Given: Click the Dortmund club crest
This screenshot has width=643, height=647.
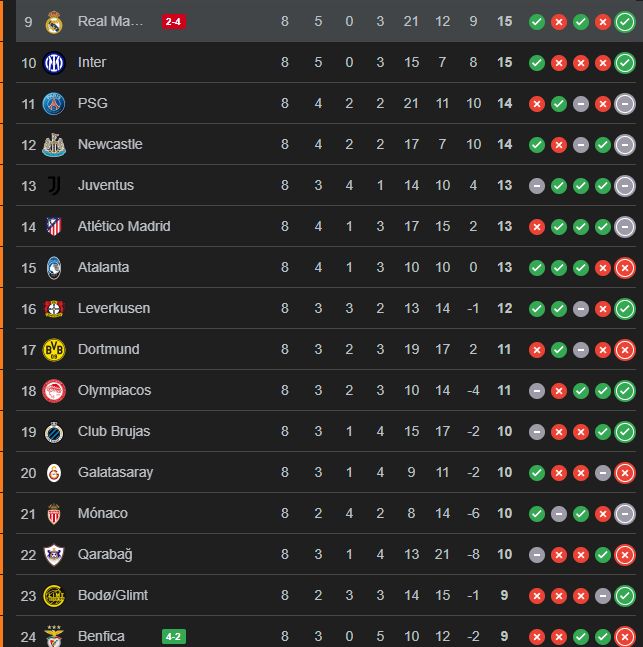Looking at the screenshot, I should 54,349.
